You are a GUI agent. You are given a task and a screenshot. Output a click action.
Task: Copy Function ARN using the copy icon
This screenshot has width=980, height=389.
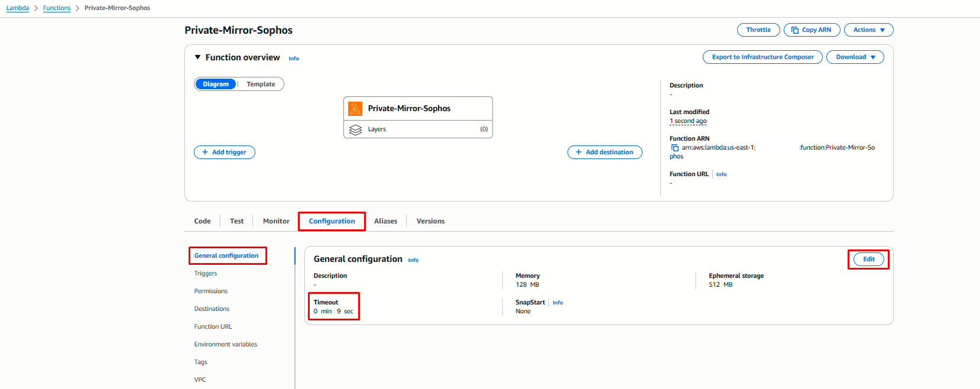coord(674,148)
